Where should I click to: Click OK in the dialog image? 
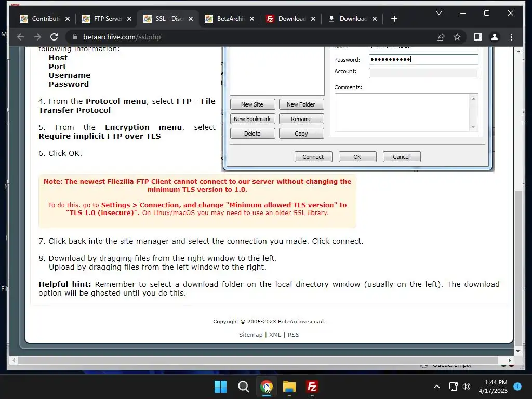(357, 157)
